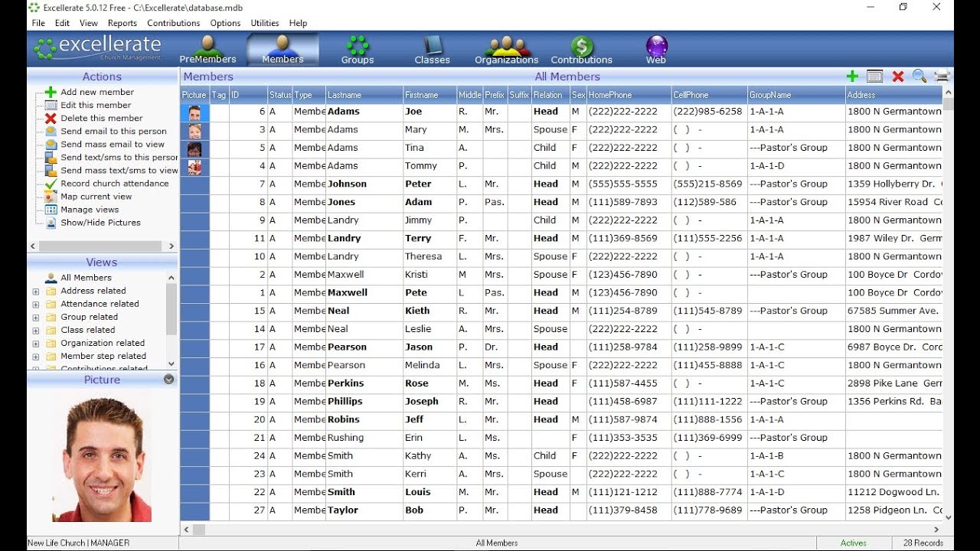Click Tommy Adams picture thumbnail
Image resolution: width=980 pixels, height=551 pixels.
[194, 166]
